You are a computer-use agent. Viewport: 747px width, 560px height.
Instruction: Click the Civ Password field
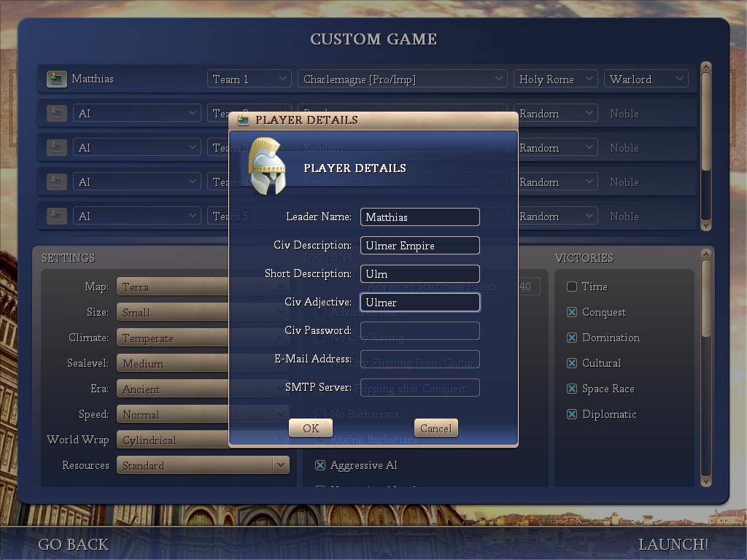coord(419,330)
